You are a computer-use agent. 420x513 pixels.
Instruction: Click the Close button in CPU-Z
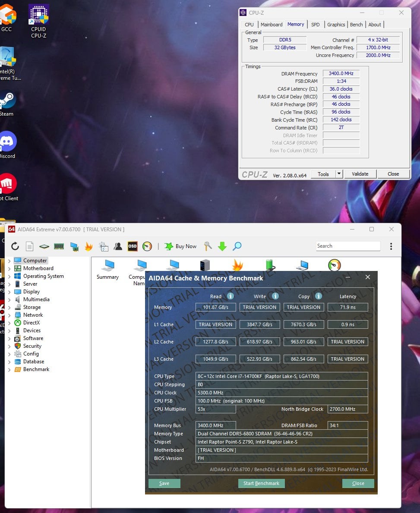(x=393, y=174)
